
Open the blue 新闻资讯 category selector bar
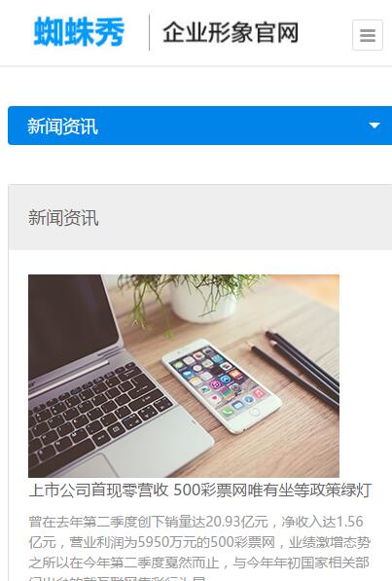[199, 126]
